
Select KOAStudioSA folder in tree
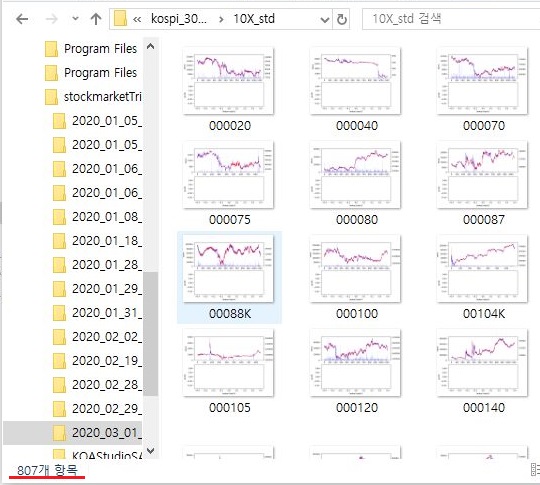point(97,455)
